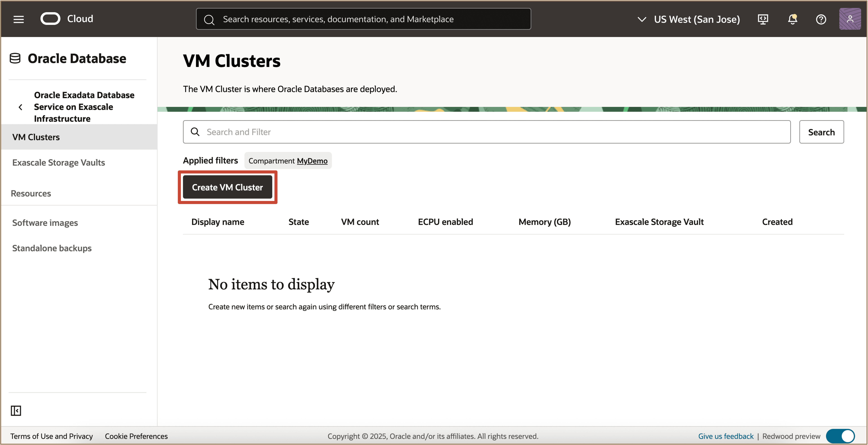The image size is (868, 445).
Task: Open the Help question mark icon
Action: point(821,19)
